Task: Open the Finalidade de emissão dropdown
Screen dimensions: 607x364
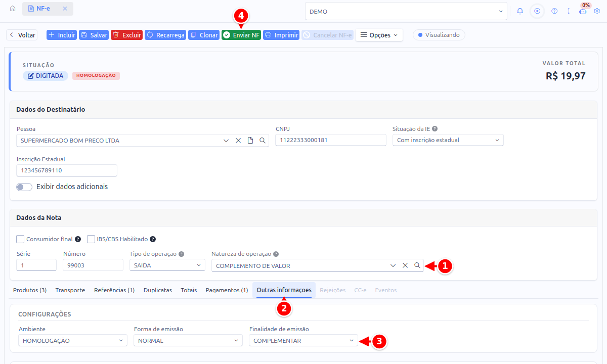Action: (303, 341)
